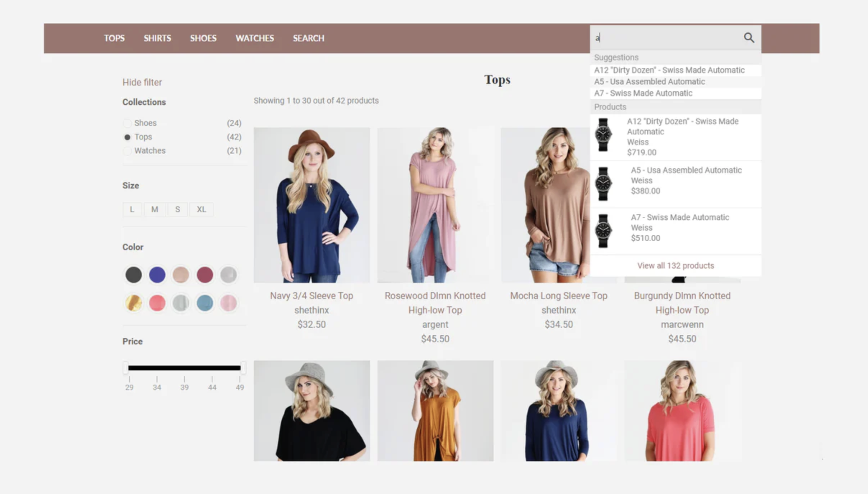Click the A5 Usa Assembled watch image
Image resolution: width=868 pixels, height=494 pixels.
(603, 184)
